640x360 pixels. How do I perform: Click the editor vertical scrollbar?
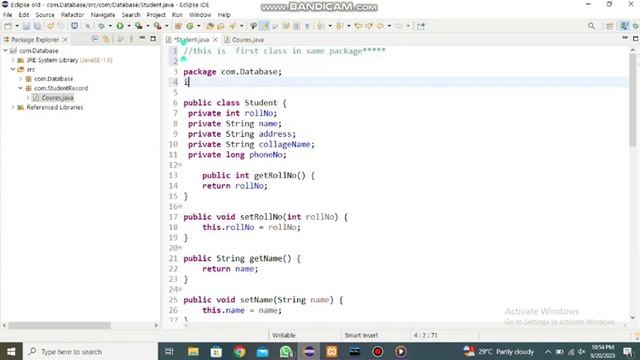tap(632, 100)
